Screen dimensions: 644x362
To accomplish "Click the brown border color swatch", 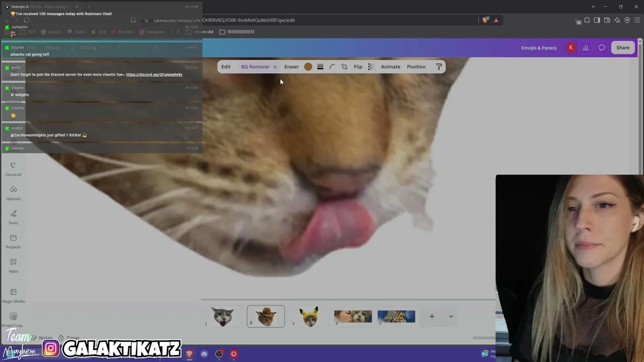I will pos(308,67).
